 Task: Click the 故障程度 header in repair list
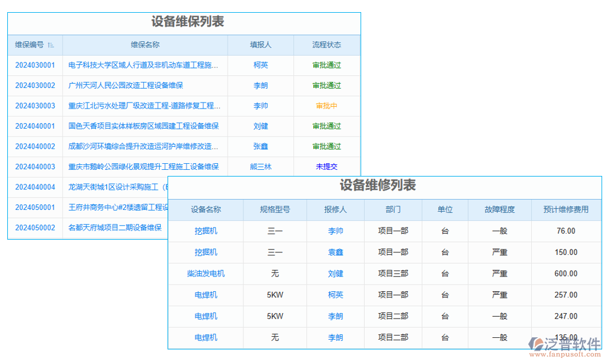(x=500, y=210)
